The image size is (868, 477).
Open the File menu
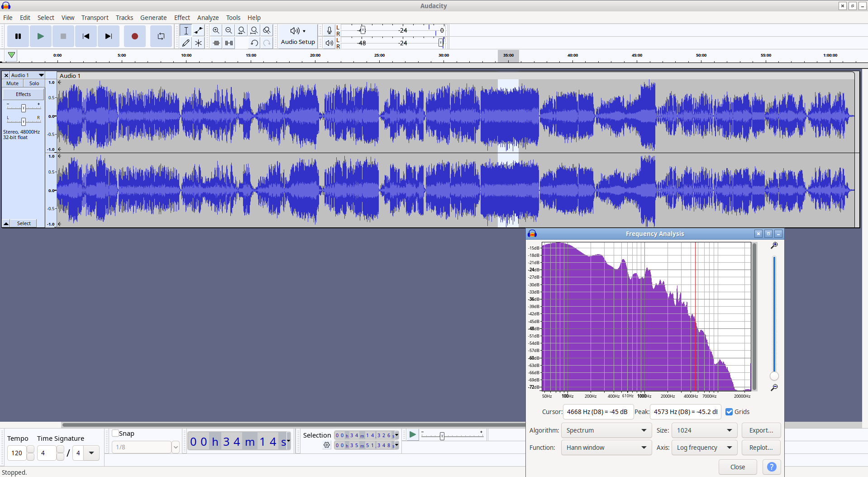click(x=8, y=18)
